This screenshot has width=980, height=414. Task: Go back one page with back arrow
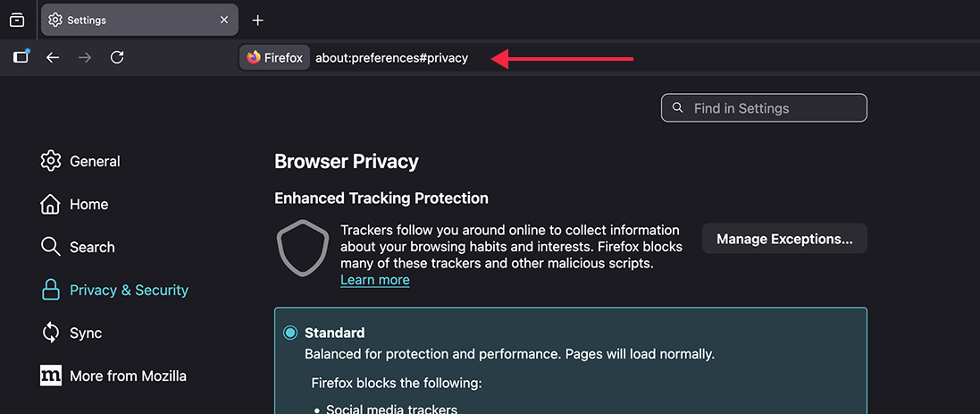[x=53, y=57]
